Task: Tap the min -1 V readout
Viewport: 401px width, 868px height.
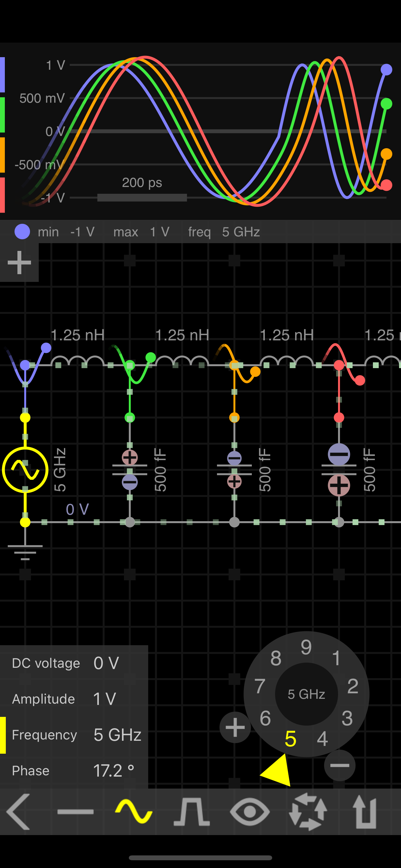Action: [x=66, y=232]
